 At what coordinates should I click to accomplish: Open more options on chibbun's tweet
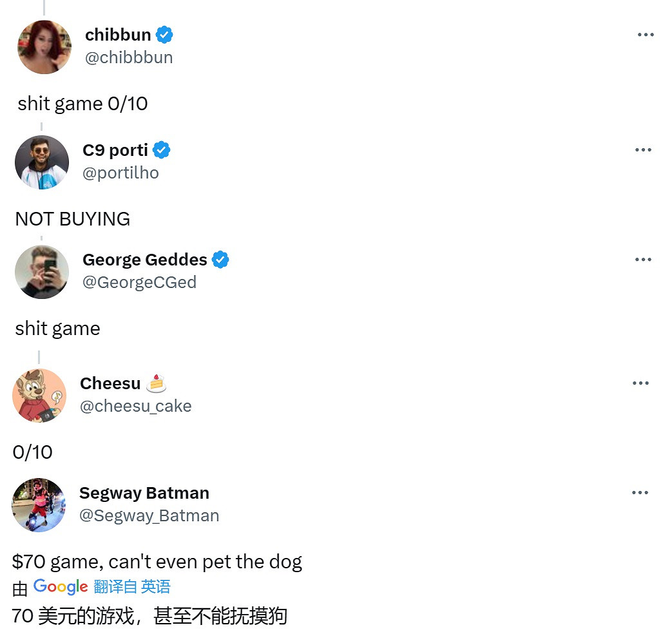[x=645, y=35]
